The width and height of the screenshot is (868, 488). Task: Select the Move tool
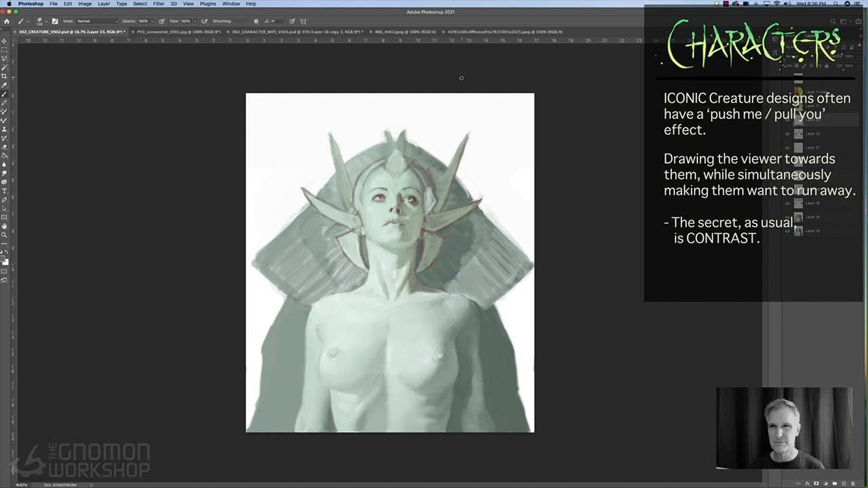[x=4, y=41]
